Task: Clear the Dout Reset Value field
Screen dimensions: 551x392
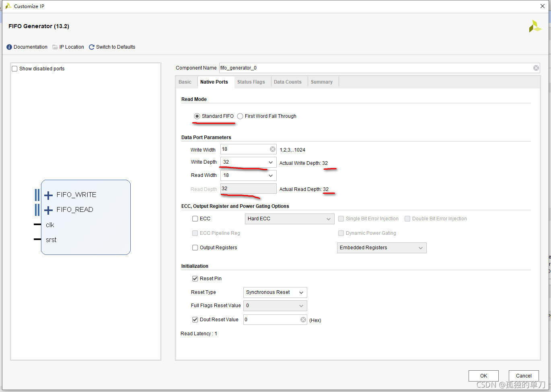Action: [303, 320]
